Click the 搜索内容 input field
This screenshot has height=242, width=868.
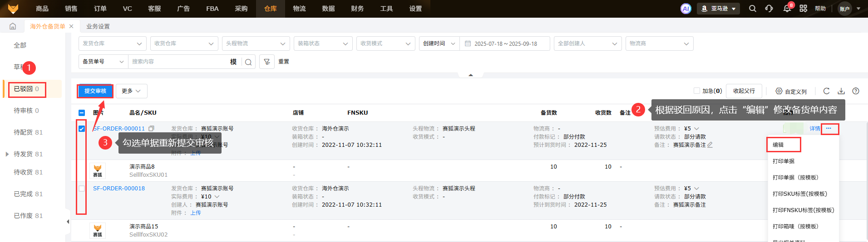tap(179, 62)
